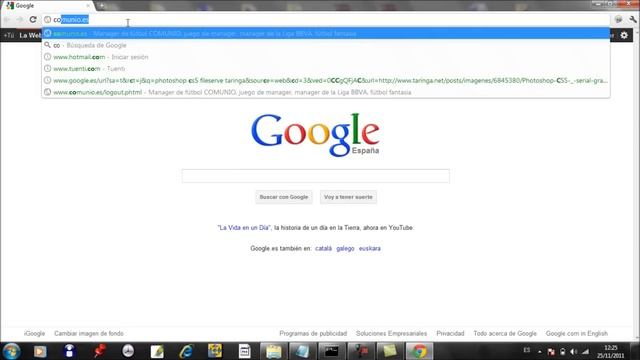Viewport: 640px width, 360px height.
Task: Choose 'co - Búsqueda de Google' suggestion
Action: [326, 45]
